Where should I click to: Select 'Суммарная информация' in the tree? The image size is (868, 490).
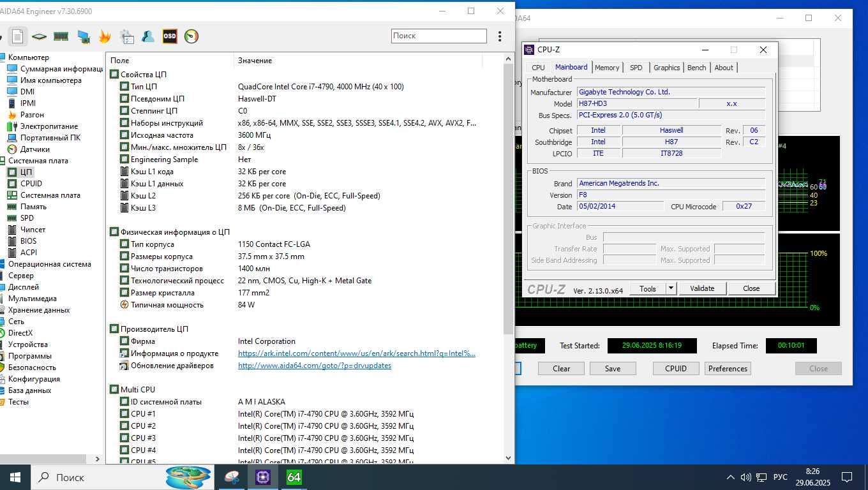[61, 69]
